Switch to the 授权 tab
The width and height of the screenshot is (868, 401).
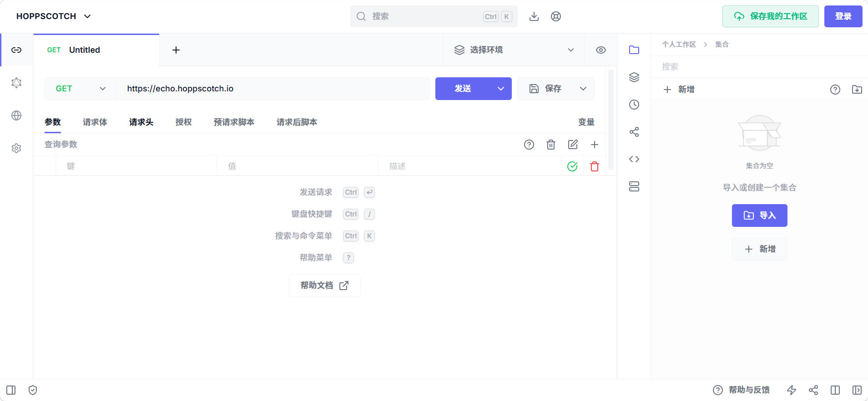184,122
